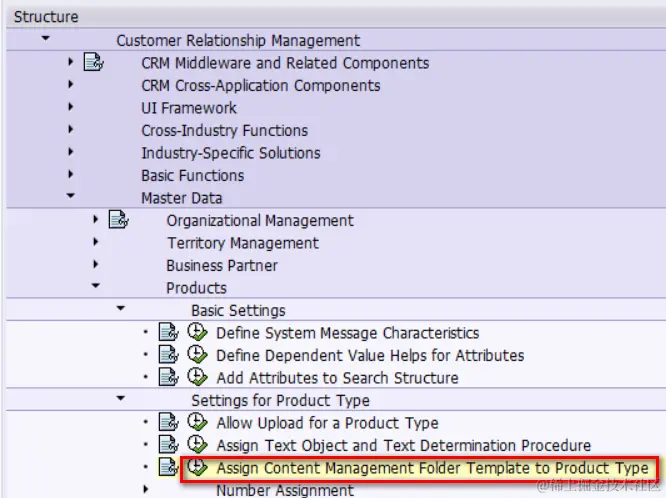Image resolution: width=666 pixels, height=498 pixels.
Task: Click the Structure column header
Action: 46,17
